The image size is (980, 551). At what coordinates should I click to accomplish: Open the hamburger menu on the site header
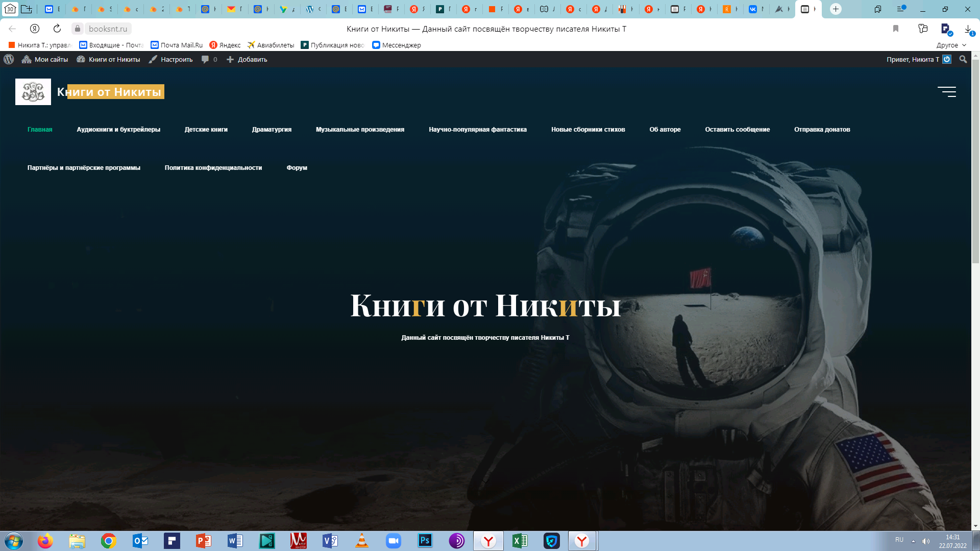946,92
